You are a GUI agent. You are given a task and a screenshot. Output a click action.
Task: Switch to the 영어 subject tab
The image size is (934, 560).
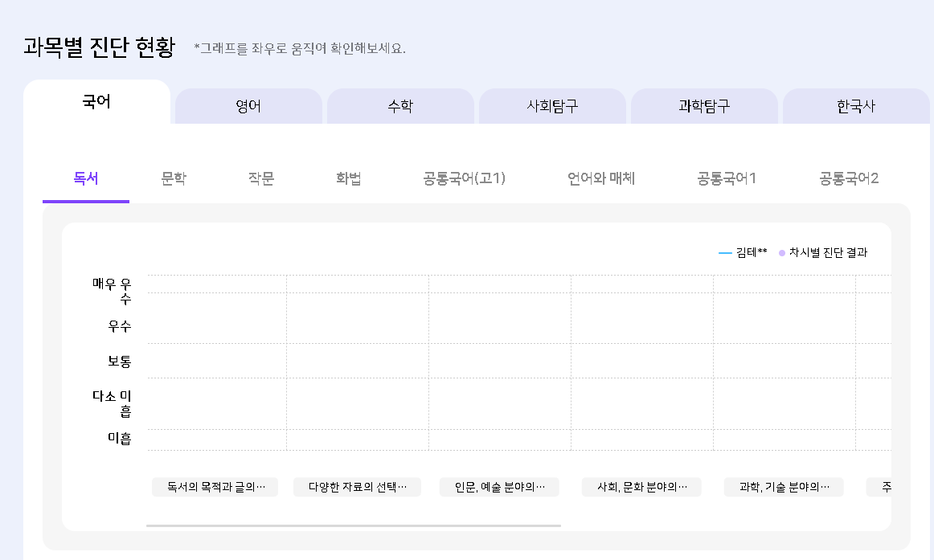tap(248, 106)
